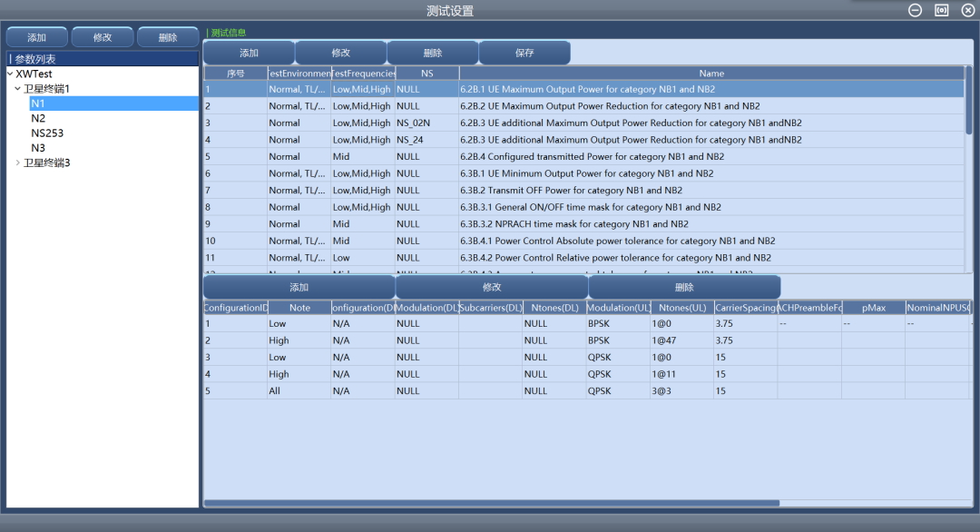
Task: Click 保存 button in test info toolbar
Action: pos(524,53)
